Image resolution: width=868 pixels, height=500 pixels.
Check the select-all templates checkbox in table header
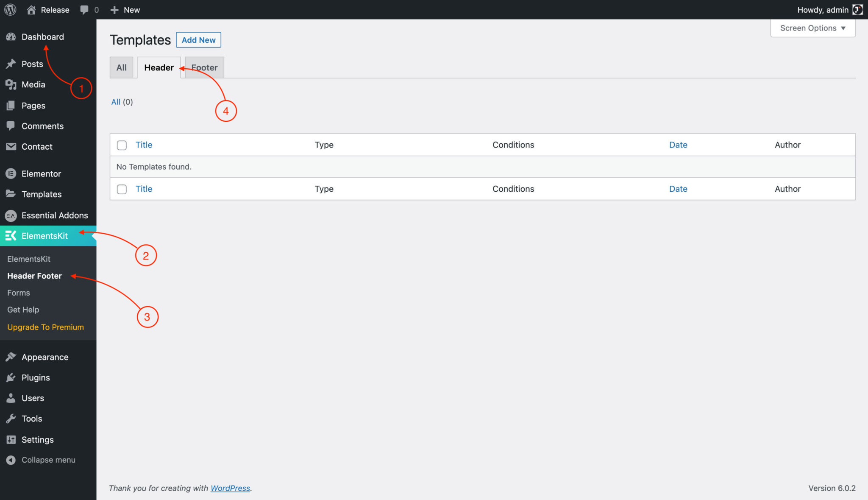click(x=122, y=145)
